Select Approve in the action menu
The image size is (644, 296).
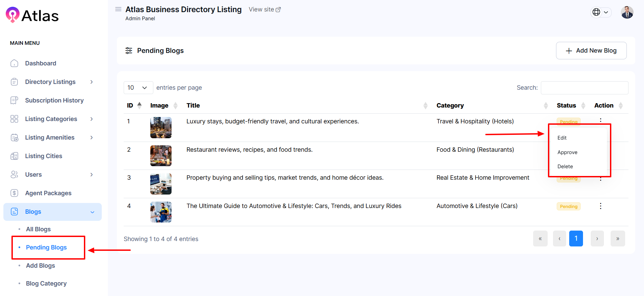click(567, 152)
